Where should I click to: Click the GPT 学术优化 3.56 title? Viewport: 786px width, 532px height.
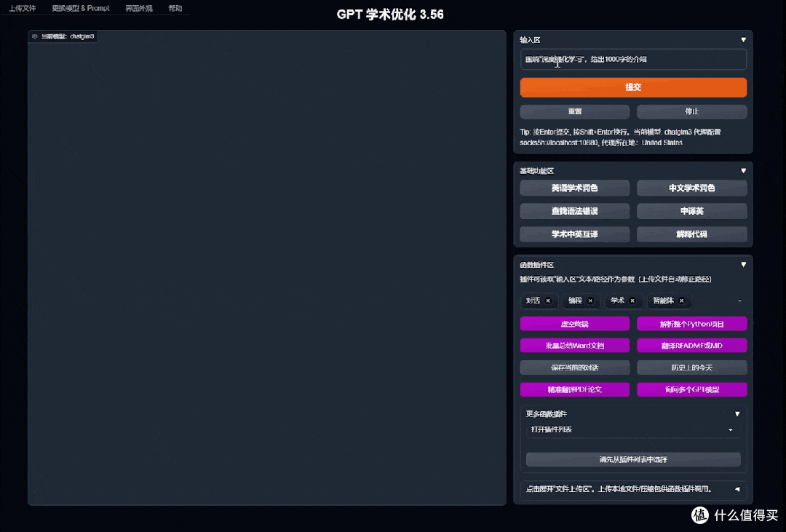click(390, 15)
